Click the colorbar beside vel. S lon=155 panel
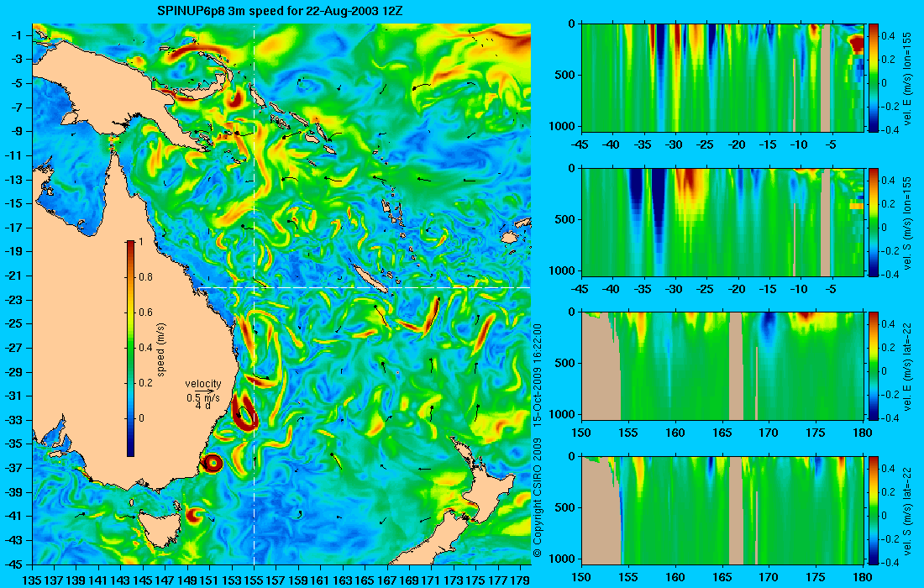 [x=874, y=222]
